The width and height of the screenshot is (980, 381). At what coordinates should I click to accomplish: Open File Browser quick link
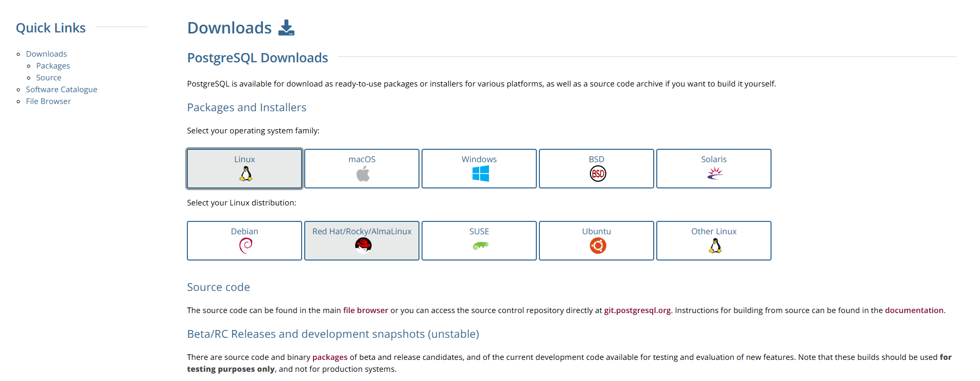click(x=48, y=101)
